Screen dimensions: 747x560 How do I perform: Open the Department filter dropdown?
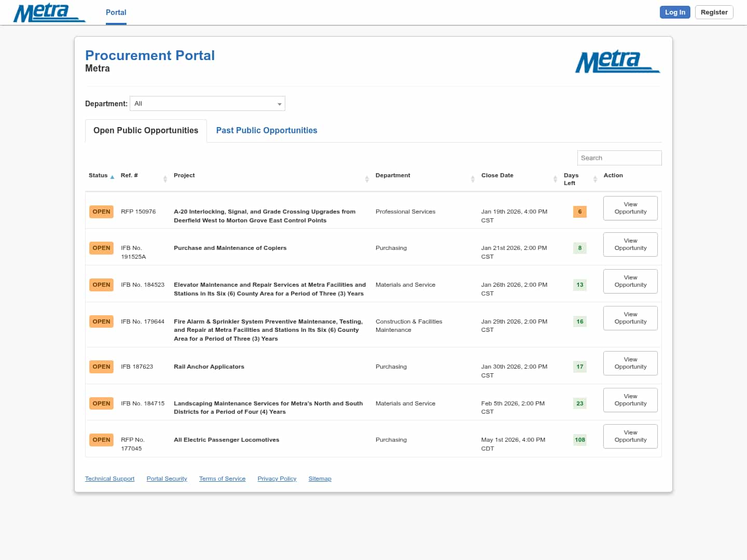pos(208,104)
